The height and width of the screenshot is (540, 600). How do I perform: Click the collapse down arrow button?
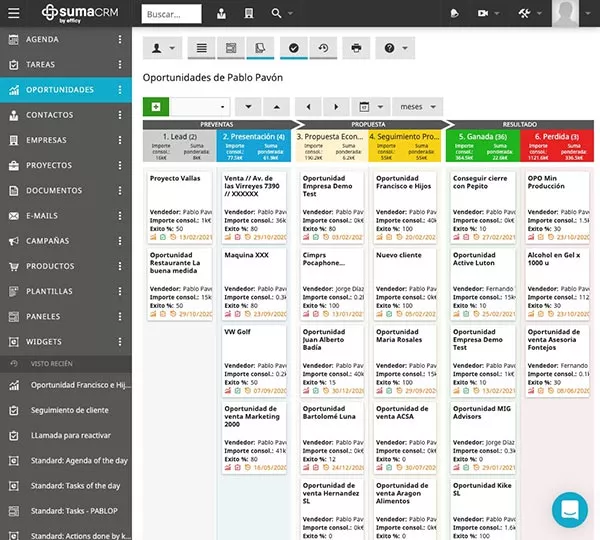point(248,107)
